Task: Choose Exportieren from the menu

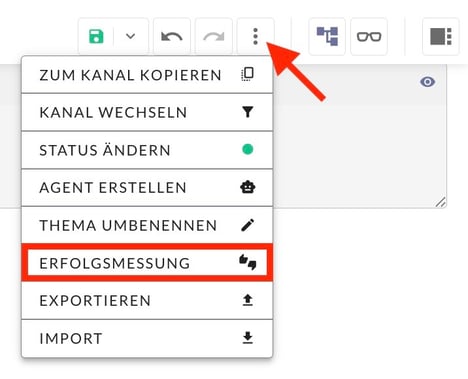Action: click(147, 301)
